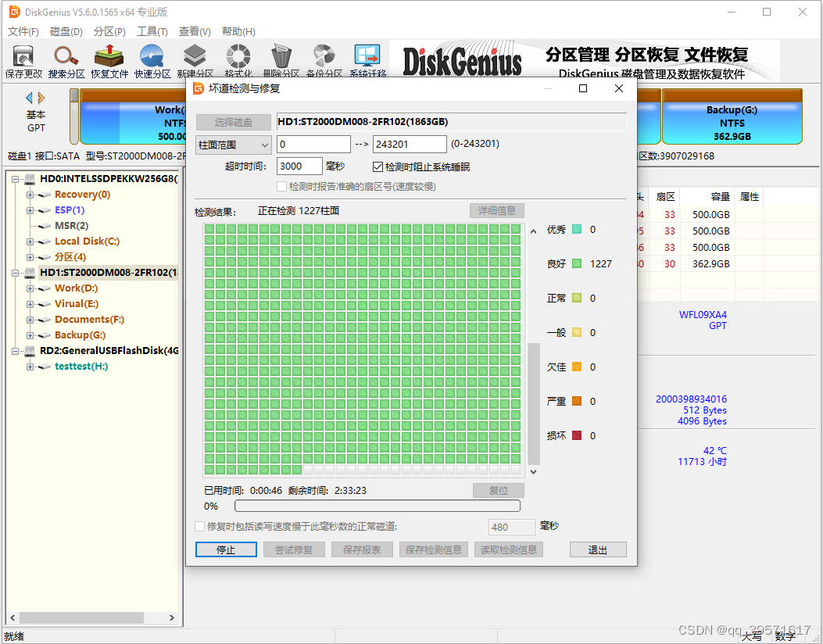Click scroll down arrow of detection grid
The height and width of the screenshot is (644, 823).
[x=533, y=472]
